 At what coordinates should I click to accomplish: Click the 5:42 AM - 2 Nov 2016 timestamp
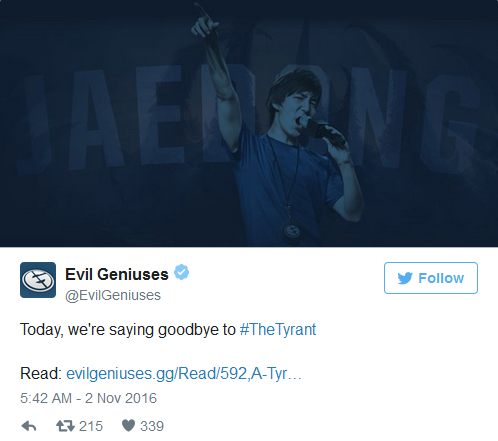(x=88, y=398)
